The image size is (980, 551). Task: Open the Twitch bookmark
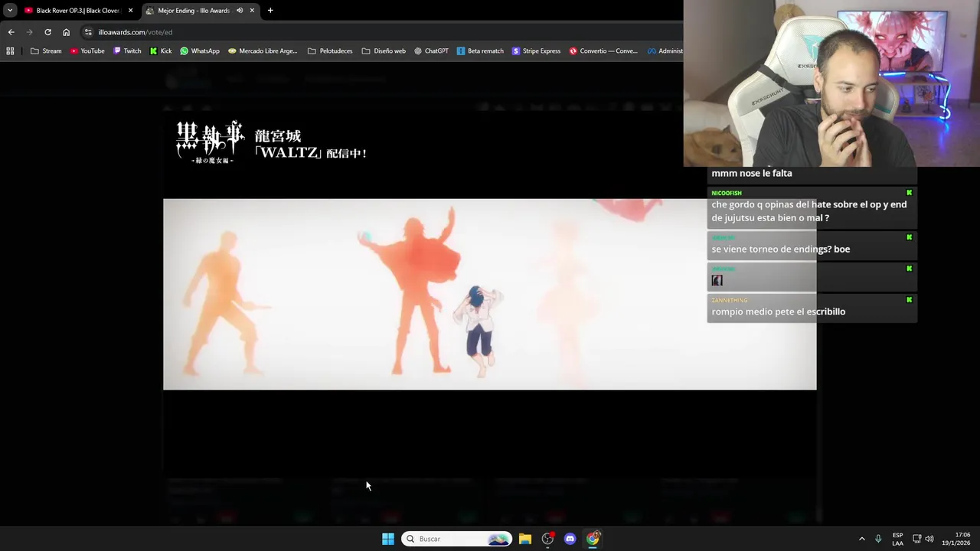click(127, 51)
